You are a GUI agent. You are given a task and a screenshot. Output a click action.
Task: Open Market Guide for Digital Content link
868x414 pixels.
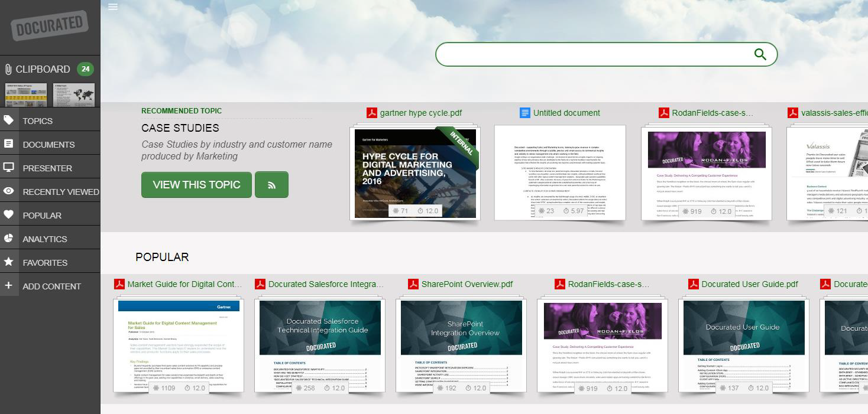pos(185,284)
